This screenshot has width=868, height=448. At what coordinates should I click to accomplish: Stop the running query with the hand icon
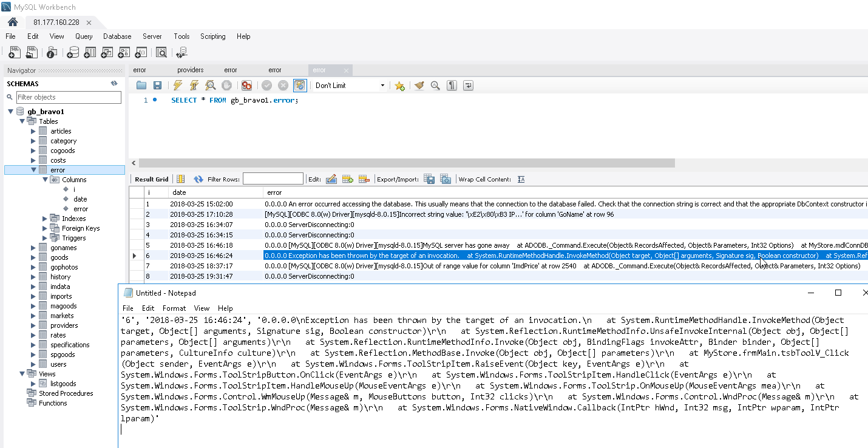(x=227, y=86)
